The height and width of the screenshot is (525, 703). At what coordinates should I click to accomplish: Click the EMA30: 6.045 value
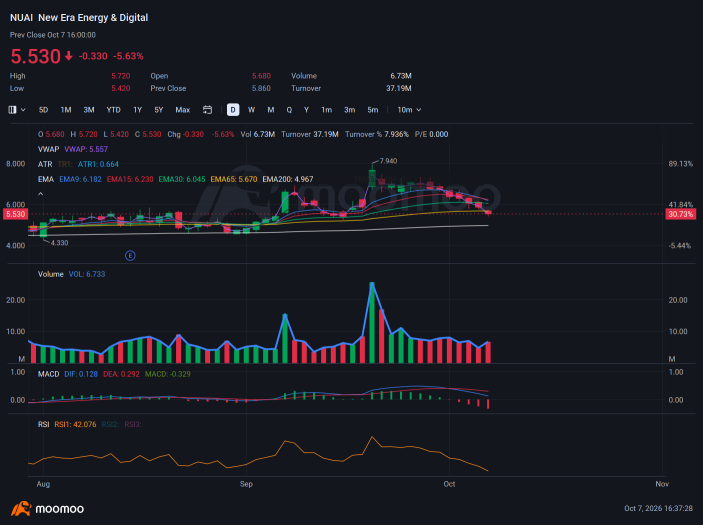click(182, 179)
